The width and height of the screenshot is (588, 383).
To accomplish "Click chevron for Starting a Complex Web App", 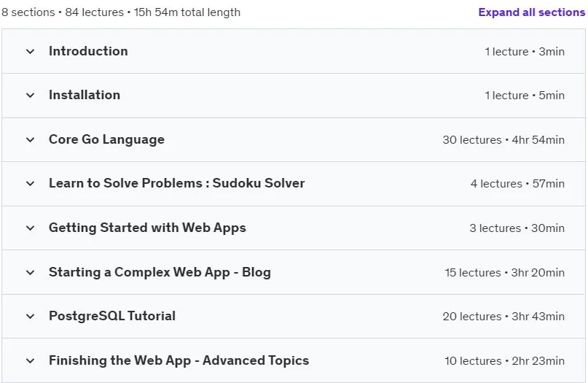I will [x=31, y=272].
